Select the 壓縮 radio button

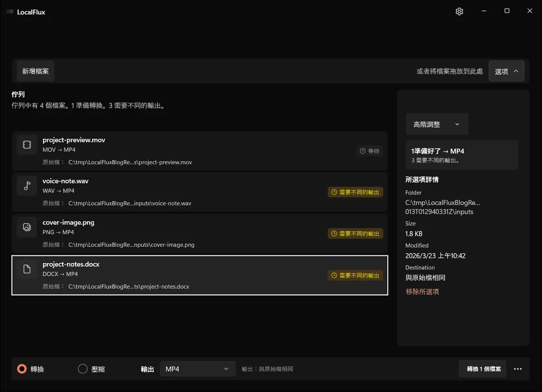coord(83,369)
